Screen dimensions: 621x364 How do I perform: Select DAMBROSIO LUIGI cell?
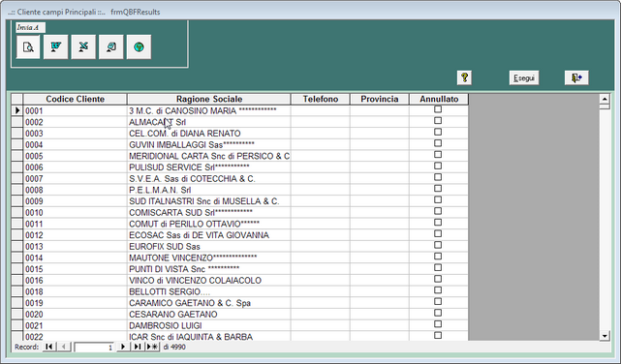point(208,325)
